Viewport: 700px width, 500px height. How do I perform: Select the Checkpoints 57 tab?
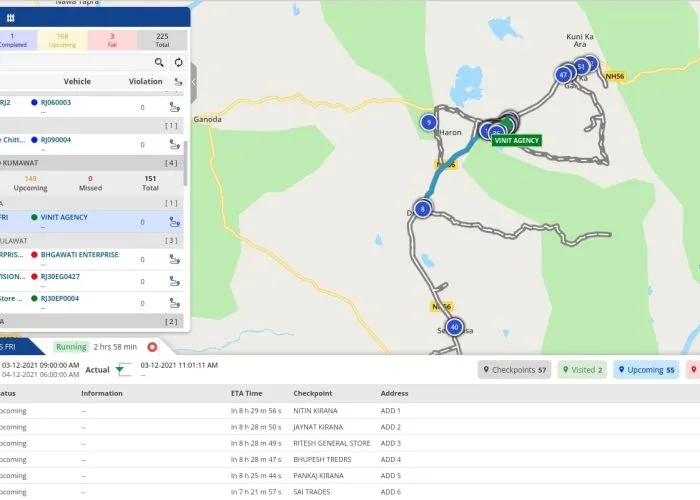tap(513, 370)
